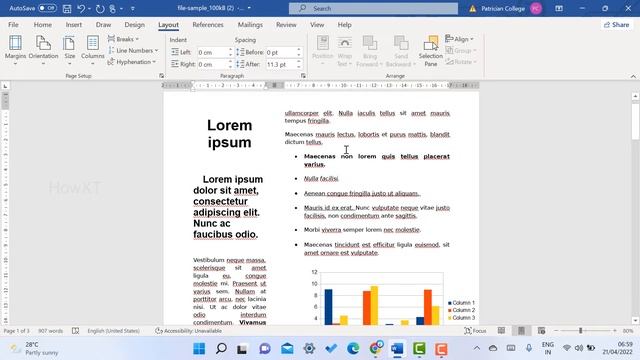This screenshot has height=360, width=640.
Task: Show hidden system tray icons
Action: tap(477, 348)
